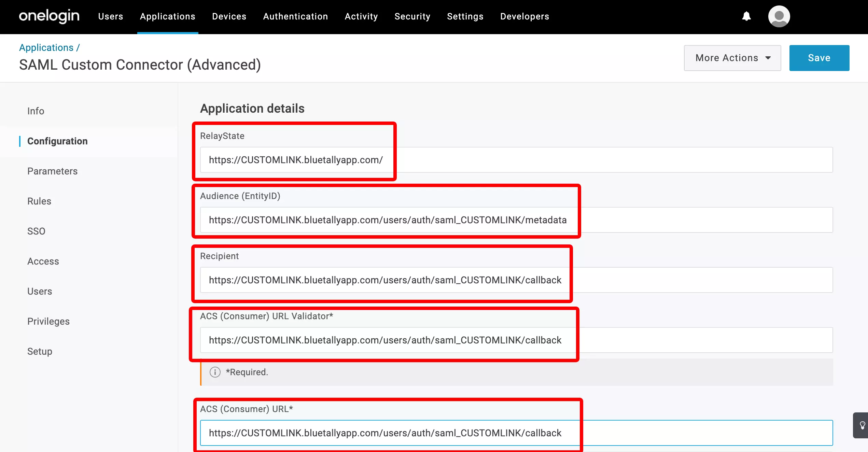Open the notifications bell
This screenshot has width=868, height=452.
pyautogui.click(x=746, y=16)
